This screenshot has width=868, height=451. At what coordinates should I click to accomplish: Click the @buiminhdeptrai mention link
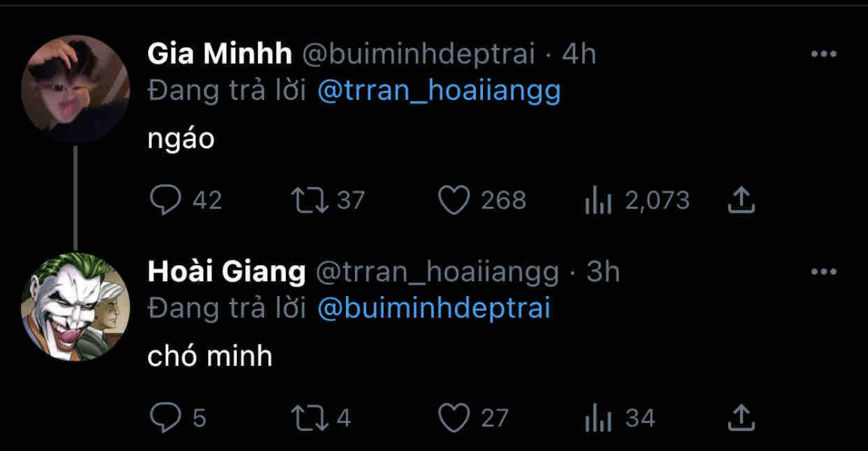click(x=434, y=308)
